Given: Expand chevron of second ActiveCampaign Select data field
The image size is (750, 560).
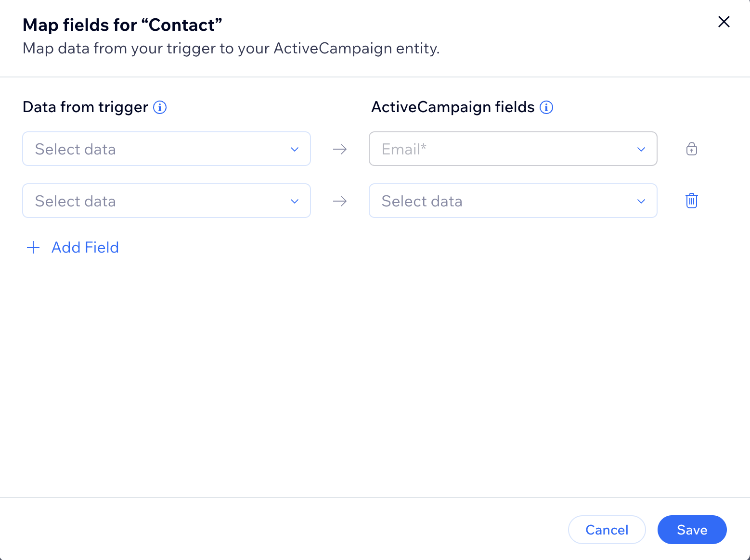Looking at the screenshot, I should pyautogui.click(x=641, y=202).
